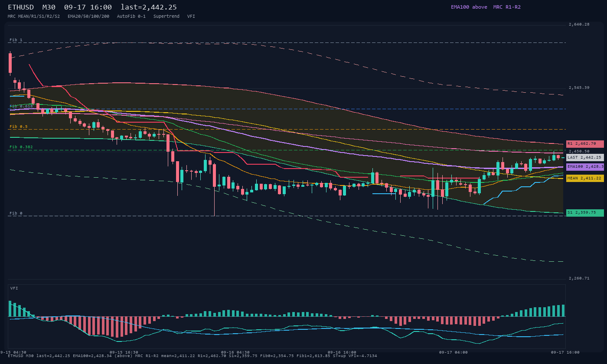
Task: Select the green S1 2,359.75 price tag
Action: (x=585, y=213)
